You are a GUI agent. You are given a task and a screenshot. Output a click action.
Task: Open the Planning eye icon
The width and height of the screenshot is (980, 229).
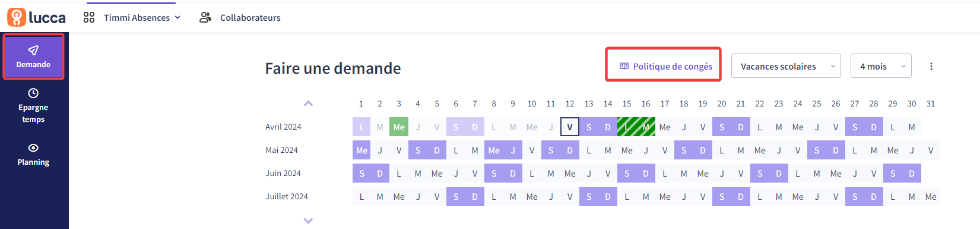coord(33,148)
